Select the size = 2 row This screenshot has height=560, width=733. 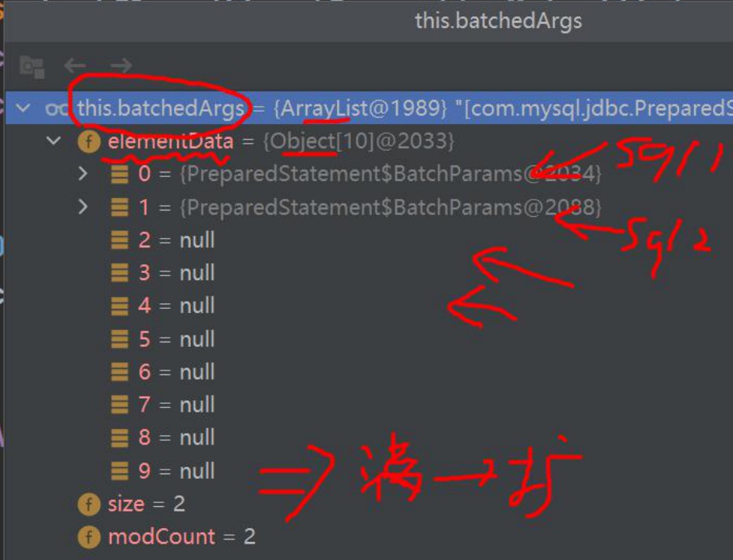pyautogui.click(x=368, y=504)
